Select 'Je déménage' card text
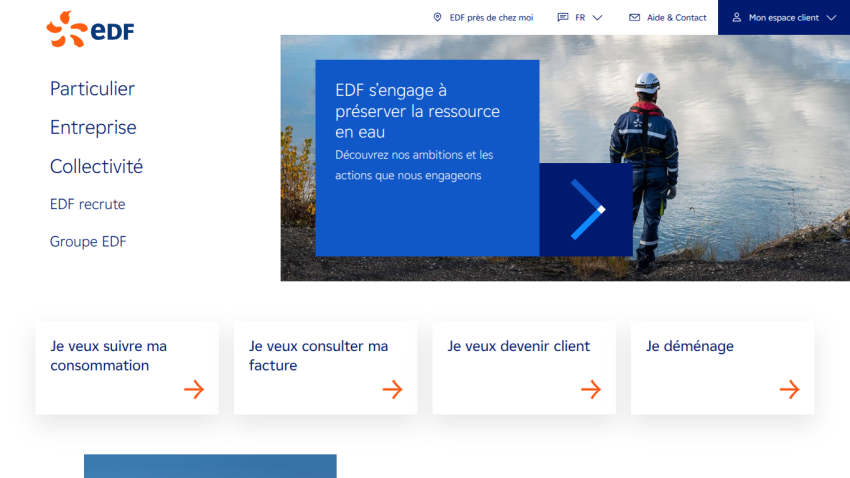850x478 pixels. 690,346
